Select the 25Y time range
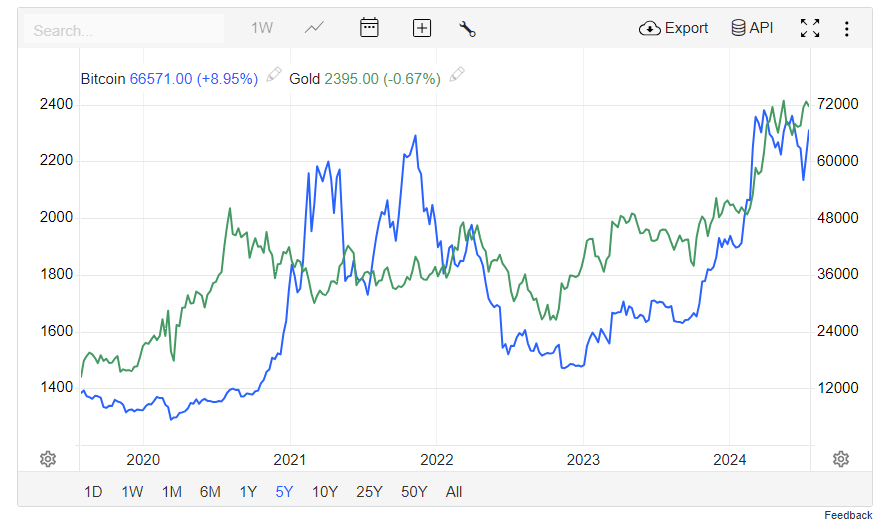Viewport: 882px width, 528px height. pyautogui.click(x=369, y=492)
